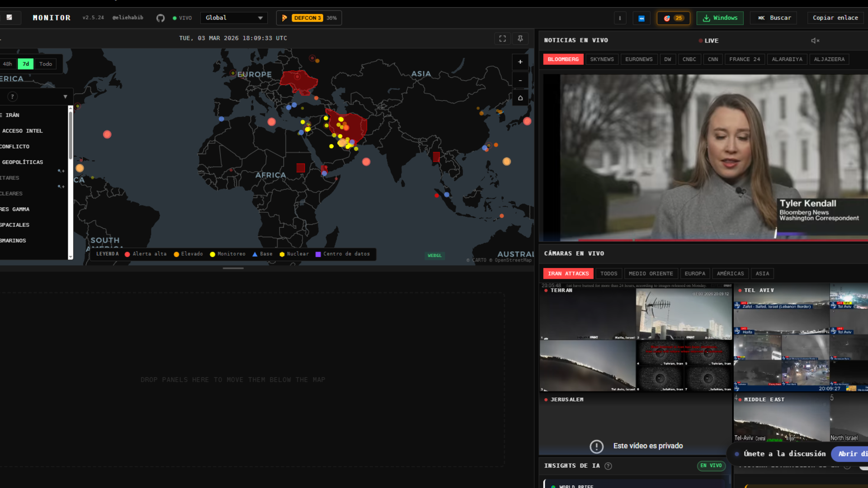Select the 7d time range toggle

coord(25,64)
